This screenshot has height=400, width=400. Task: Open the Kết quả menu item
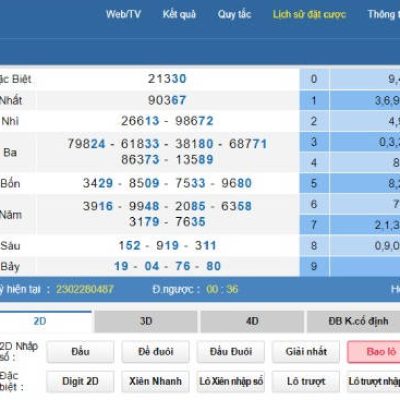pos(179,14)
